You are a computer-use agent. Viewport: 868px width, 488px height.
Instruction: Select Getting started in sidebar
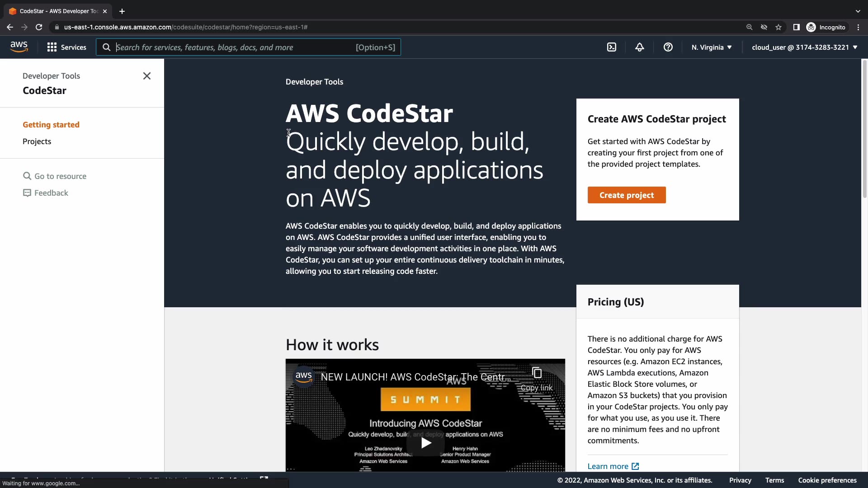click(51, 125)
